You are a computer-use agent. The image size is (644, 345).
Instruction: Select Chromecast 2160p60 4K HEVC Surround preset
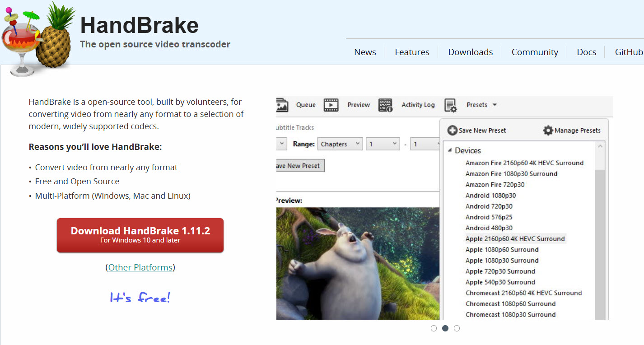pyautogui.click(x=524, y=293)
